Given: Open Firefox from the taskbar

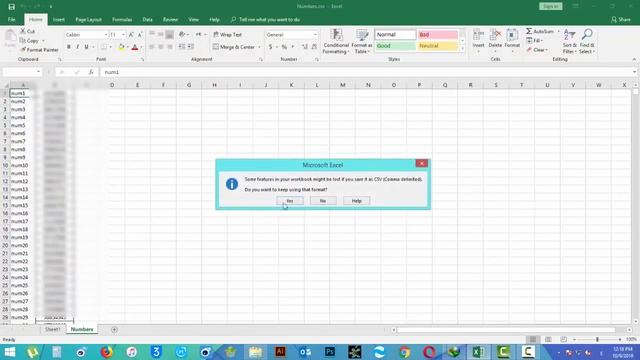Looking at the screenshot, I should (107, 352).
